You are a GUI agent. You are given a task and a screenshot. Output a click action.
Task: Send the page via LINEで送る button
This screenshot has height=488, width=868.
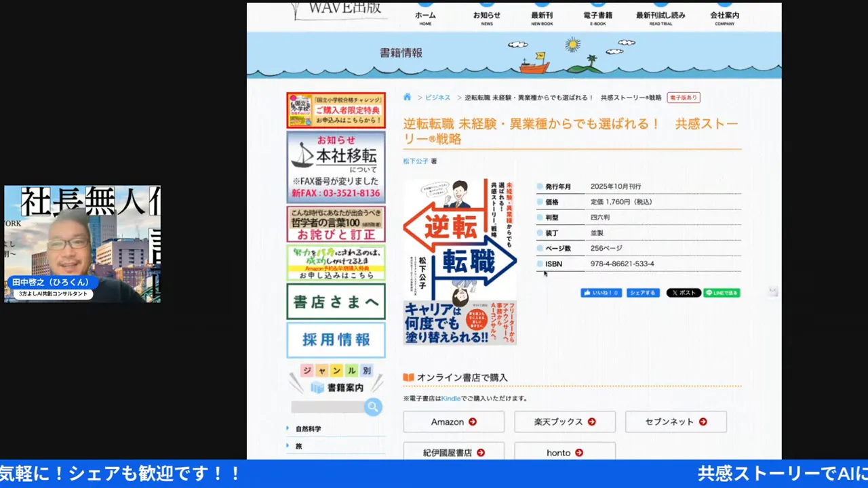click(x=722, y=293)
